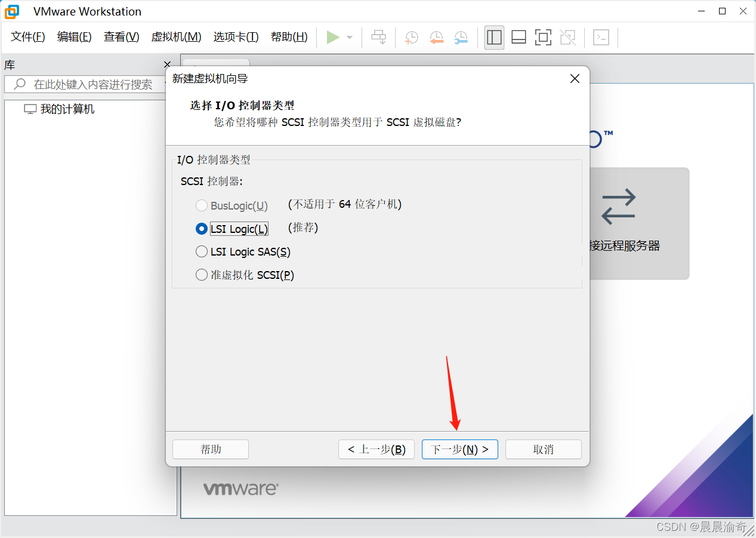Click the revert to snapshot toolbar icon
Viewport: 756px width, 538px height.
point(436,37)
